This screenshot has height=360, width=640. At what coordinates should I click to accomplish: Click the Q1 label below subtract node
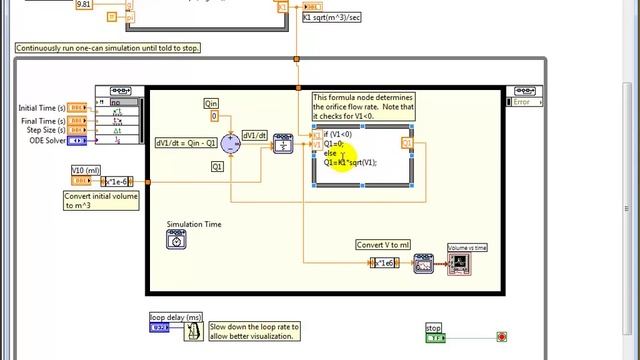[x=217, y=167]
